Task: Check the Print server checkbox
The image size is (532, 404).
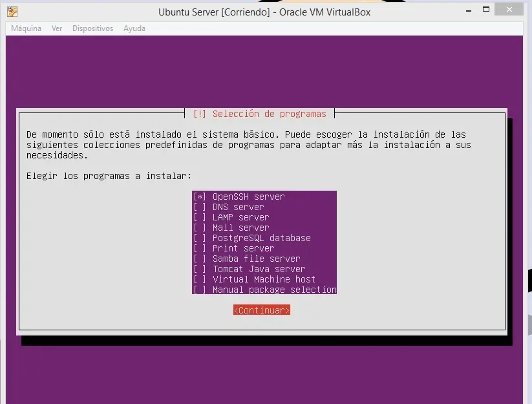Action: tap(200, 248)
